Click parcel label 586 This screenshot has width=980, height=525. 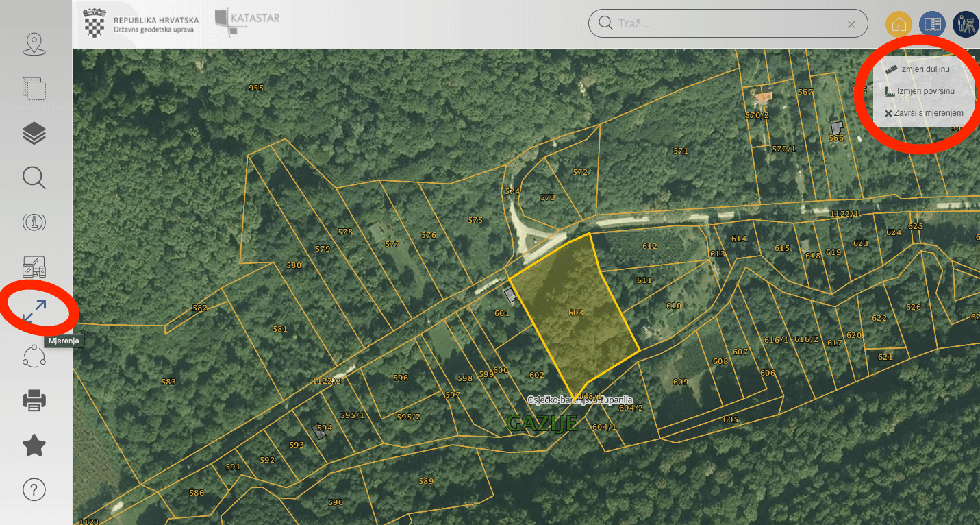[197, 493]
